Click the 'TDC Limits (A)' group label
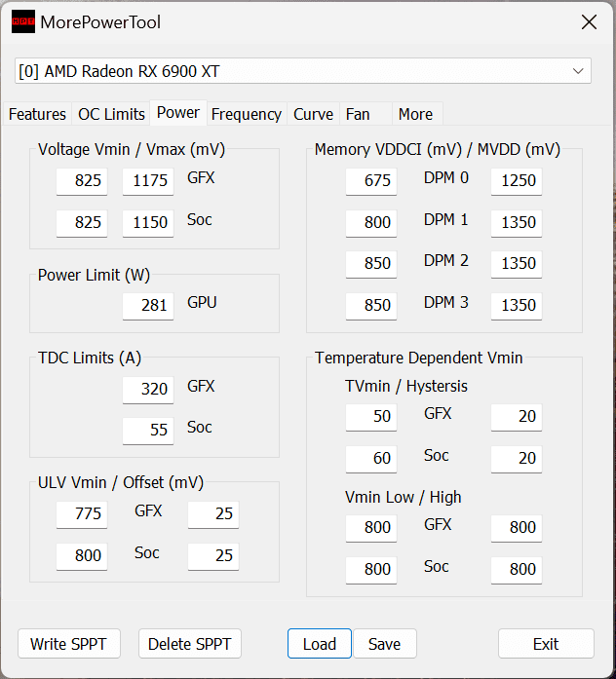 [x=90, y=358]
